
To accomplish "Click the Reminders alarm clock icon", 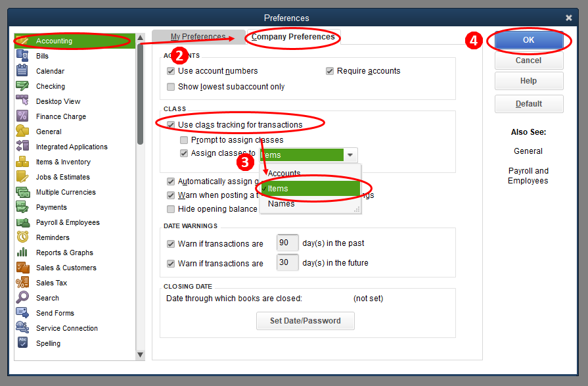I will pos(22,237).
